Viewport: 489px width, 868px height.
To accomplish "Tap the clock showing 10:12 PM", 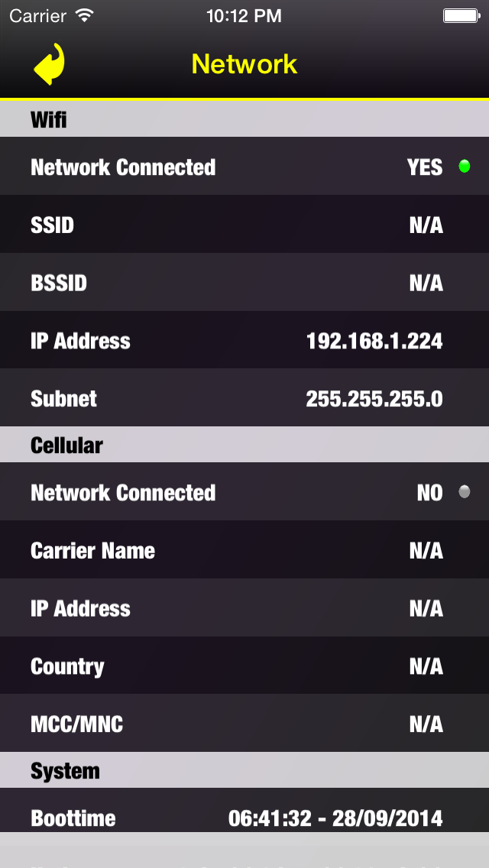I will [x=244, y=15].
